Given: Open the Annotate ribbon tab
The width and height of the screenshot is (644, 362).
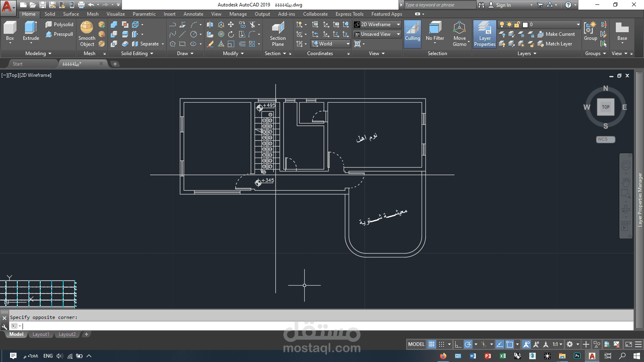Looking at the screenshot, I should coord(193,14).
